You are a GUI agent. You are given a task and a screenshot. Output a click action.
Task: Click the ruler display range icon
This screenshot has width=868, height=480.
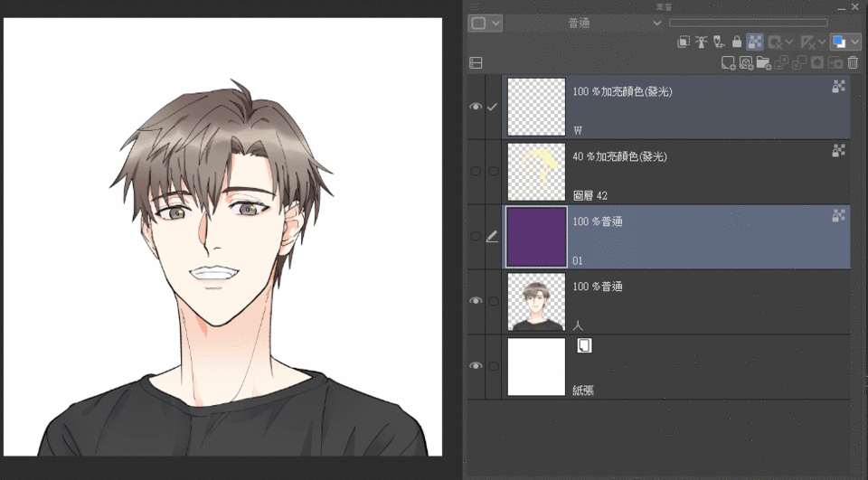[x=807, y=42]
